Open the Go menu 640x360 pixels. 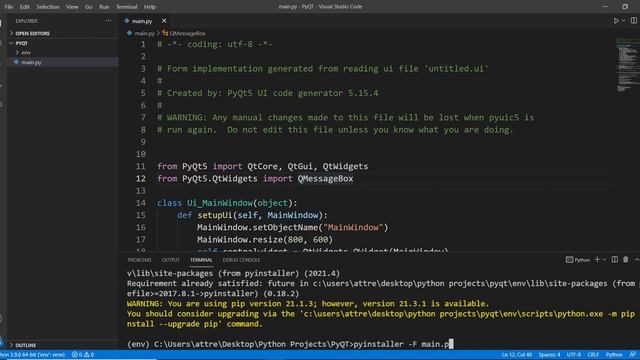pos(89,7)
